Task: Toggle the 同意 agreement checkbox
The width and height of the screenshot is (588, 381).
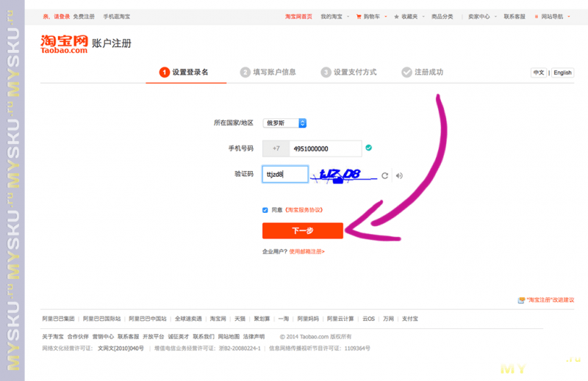Action: point(265,210)
